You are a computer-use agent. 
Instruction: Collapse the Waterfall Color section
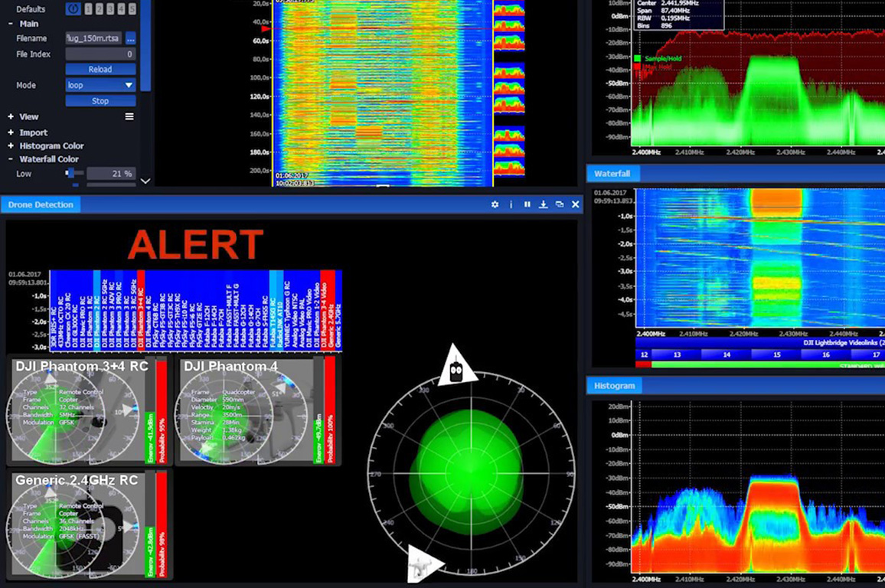(11, 159)
